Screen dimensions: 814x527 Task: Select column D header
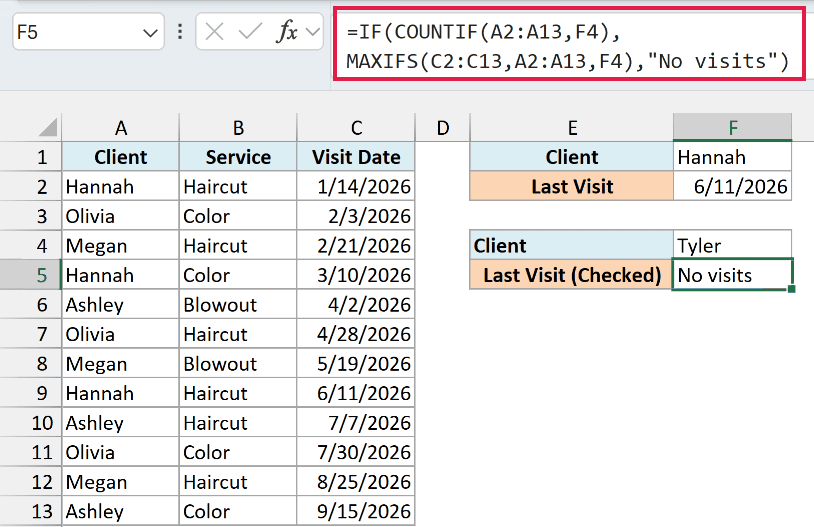click(442, 128)
